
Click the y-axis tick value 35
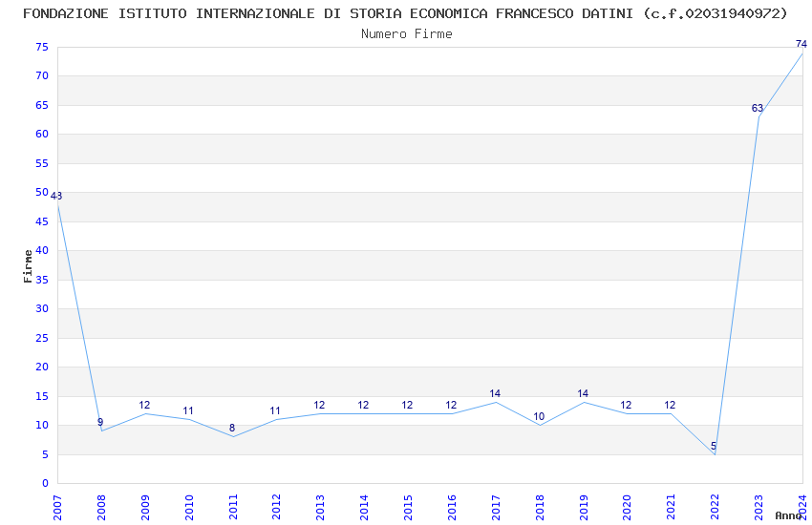click(x=42, y=280)
